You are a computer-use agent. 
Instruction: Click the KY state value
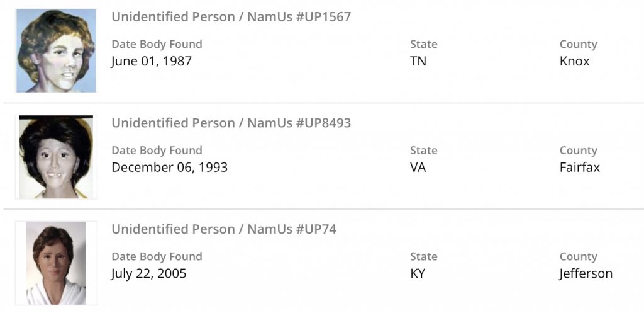pos(418,274)
